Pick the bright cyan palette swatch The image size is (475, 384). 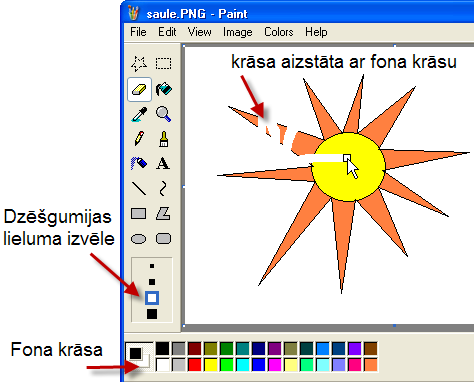point(243,365)
